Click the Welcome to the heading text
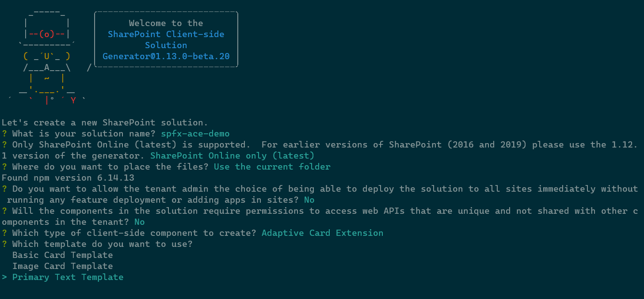Screen dimensions: 644x299 coord(166,23)
